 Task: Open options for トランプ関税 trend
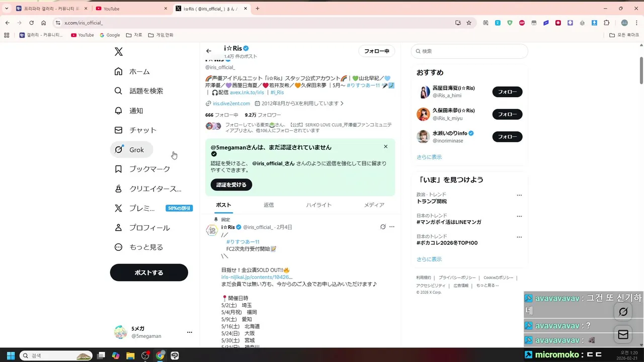(x=519, y=195)
